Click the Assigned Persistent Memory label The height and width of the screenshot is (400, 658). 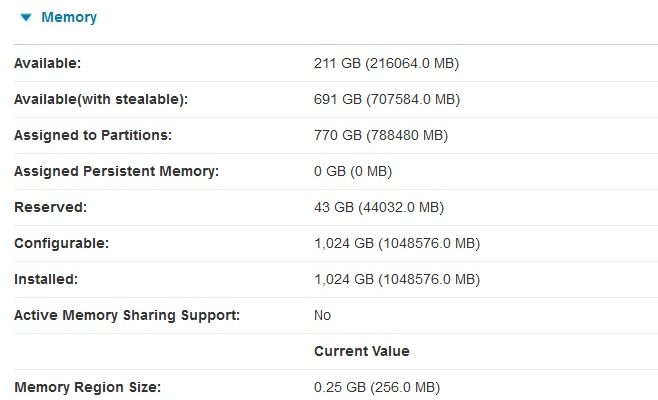click(117, 171)
